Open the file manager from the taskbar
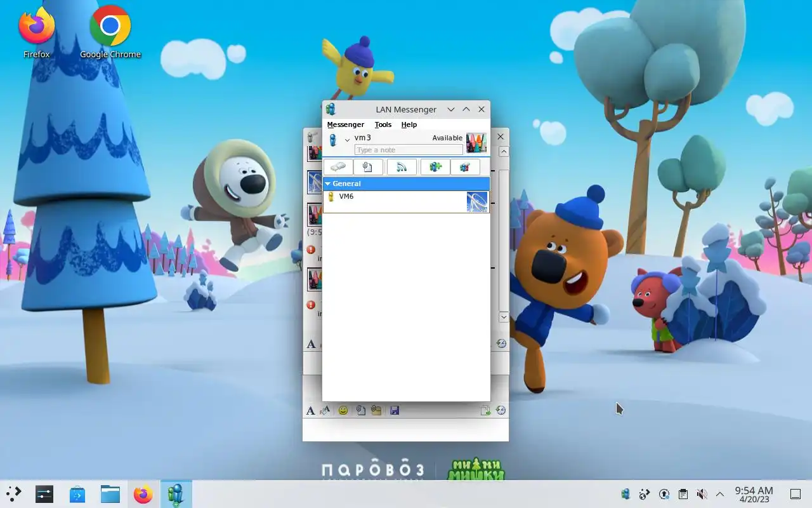Image resolution: width=812 pixels, height=508 pixels. point(110,494)
